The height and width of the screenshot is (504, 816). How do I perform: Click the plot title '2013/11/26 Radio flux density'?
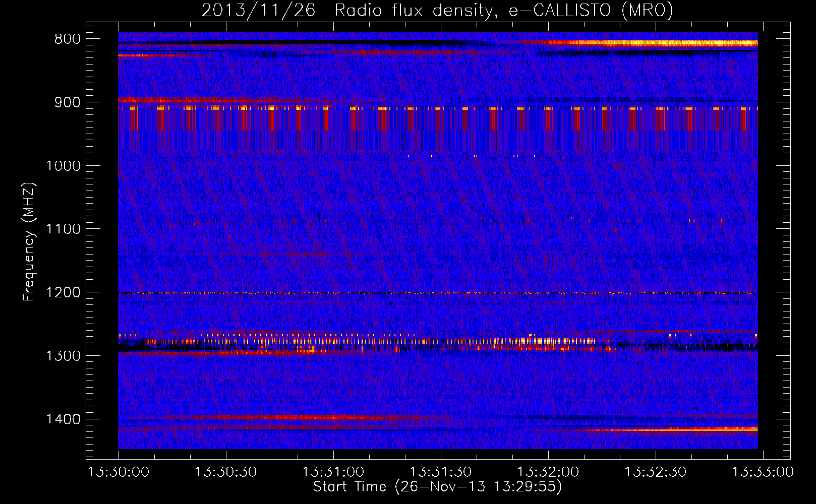tap(437, 10)
